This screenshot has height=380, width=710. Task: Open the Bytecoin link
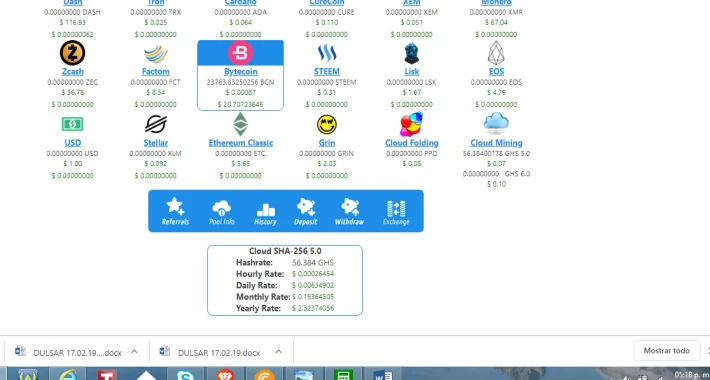click(x=240, y=72)
